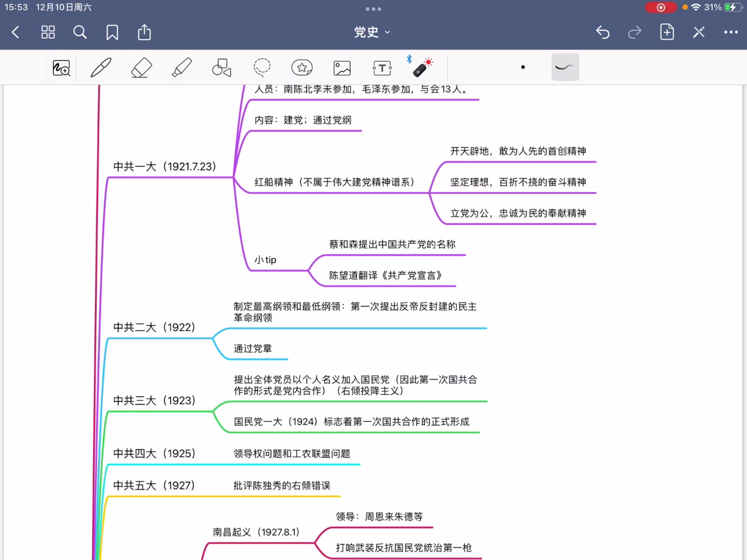Image resolution: width=747 pixels, height=560 pixels.
Task: Tap the text 领导：周恩来朱德等
Action: (379, 516)
